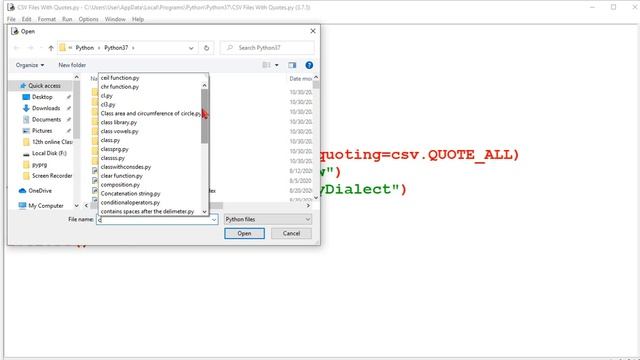Screen dimensions: 640x360
Task: Refresh the Python37 folder listing
Action: tap(207, 48)
